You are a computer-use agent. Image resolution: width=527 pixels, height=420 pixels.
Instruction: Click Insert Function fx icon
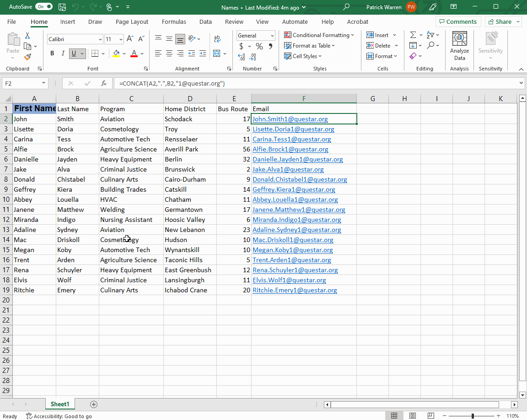click(x=104, y=83)
